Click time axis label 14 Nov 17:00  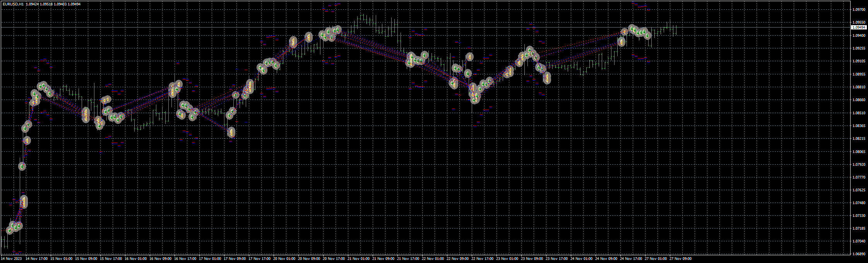click(36, 258)
